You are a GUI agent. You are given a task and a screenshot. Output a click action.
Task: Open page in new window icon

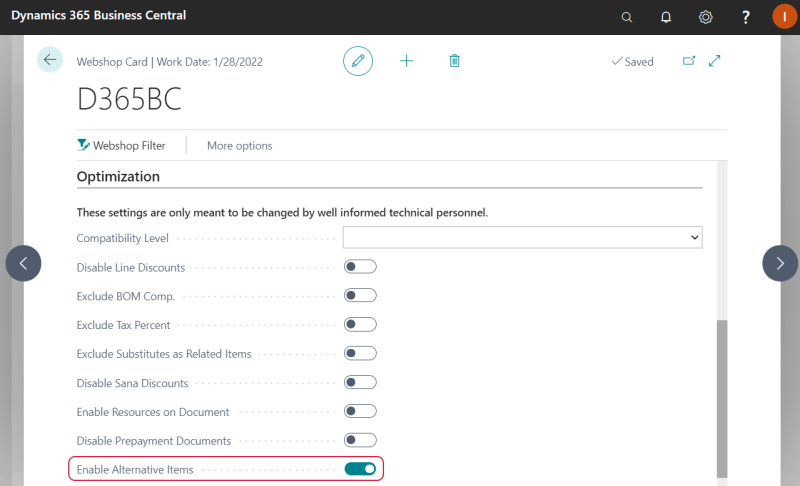click(x=689, y=61)
